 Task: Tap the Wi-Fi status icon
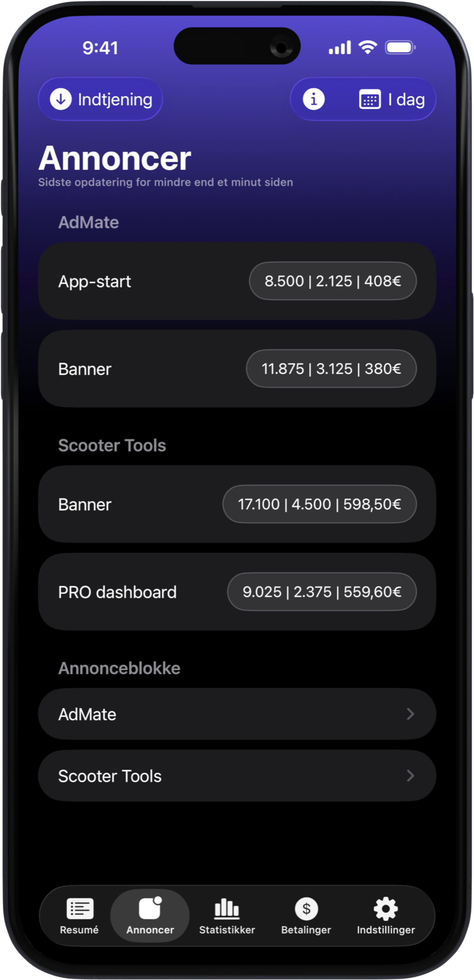pyautogui.click(x=367, y=47)
